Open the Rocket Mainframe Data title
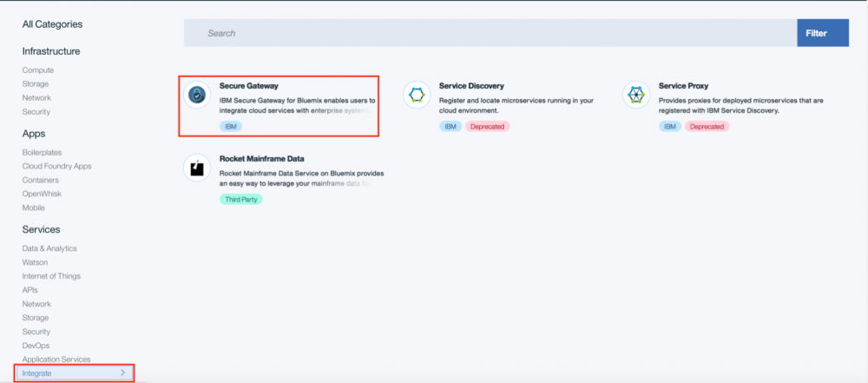Screen dimensions: 868x383 click(262, 159)
